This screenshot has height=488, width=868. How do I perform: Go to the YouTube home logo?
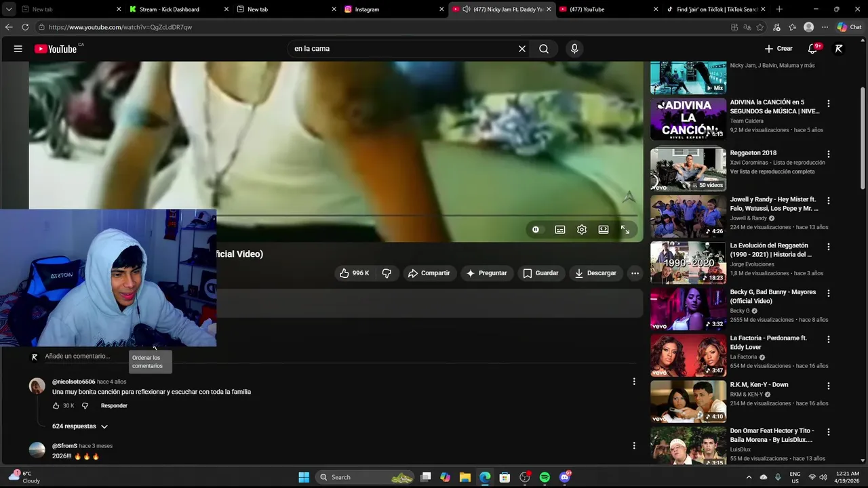(x=56, y=49)
